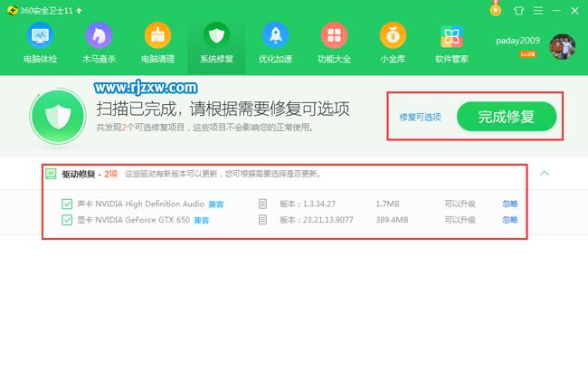Viewport: 588px width, 371px height.
Task: Open 软件管家 software manager icon
Action: [x=451, y=36]
